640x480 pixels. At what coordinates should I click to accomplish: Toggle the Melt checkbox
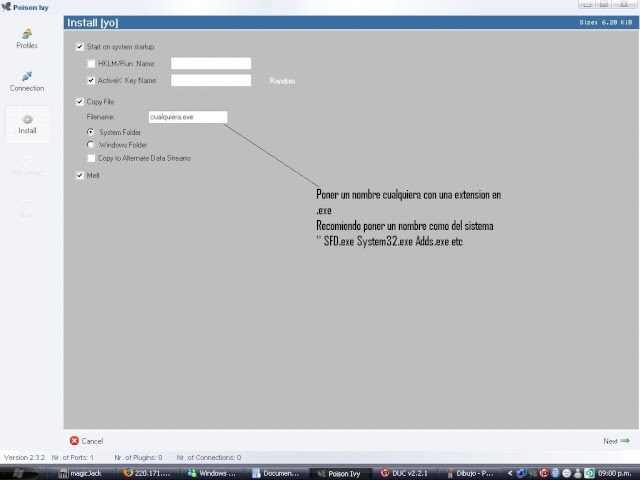[x=80, y=176]
